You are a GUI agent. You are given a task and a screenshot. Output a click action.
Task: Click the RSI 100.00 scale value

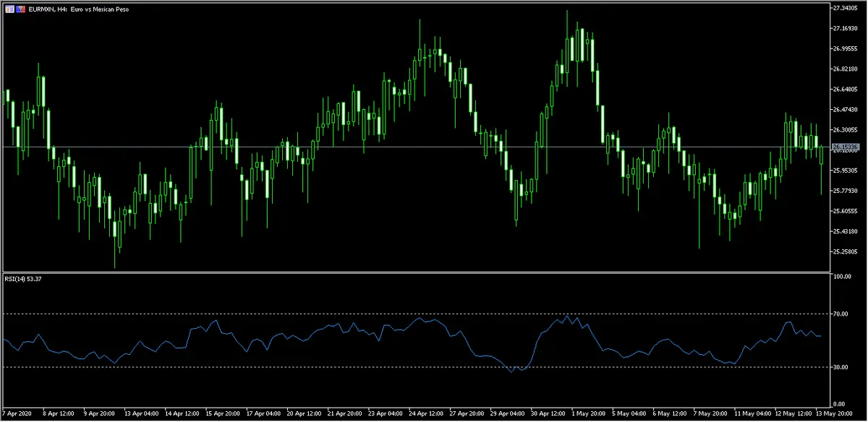(841, 277)
